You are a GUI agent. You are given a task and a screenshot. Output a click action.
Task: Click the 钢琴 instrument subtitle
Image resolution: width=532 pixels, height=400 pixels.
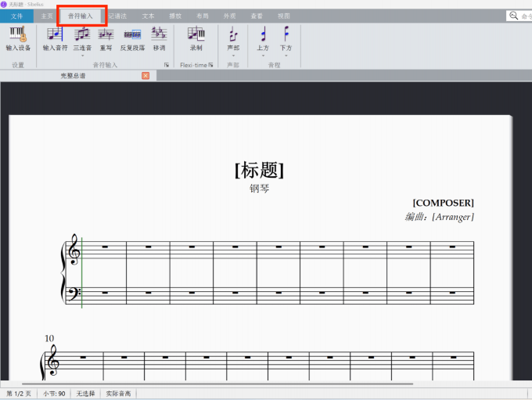click(x=260, y=188)
